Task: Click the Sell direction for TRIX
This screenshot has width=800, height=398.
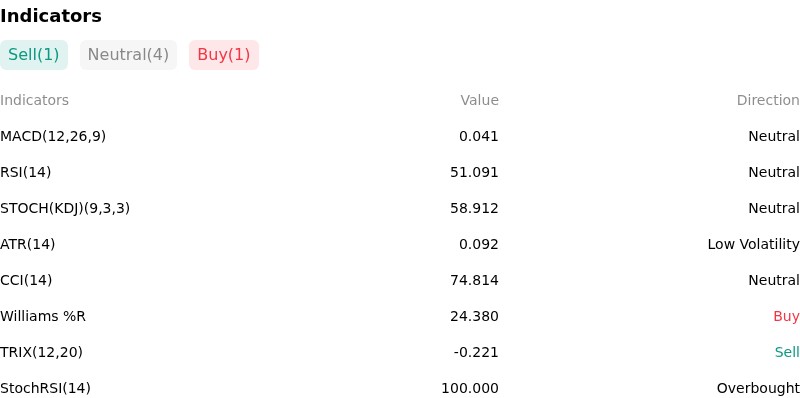Action: (x=787, y=352)
